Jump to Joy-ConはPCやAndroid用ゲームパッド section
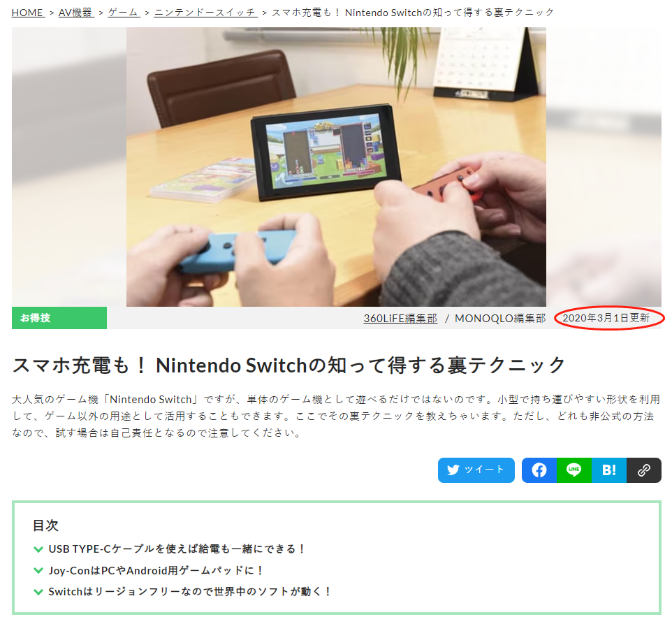This screenshot has height=624, width=672. (x=156, y=570)
